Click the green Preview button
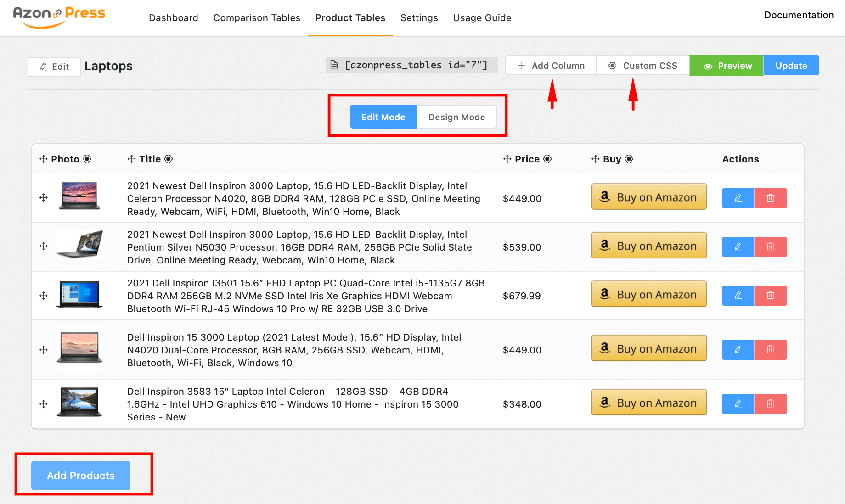The height and width of the screenshot is (504, 845). [x=727, y=66]
